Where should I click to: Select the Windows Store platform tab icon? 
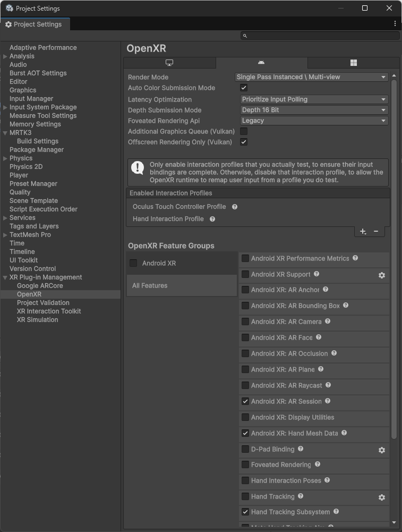point(353,63)
